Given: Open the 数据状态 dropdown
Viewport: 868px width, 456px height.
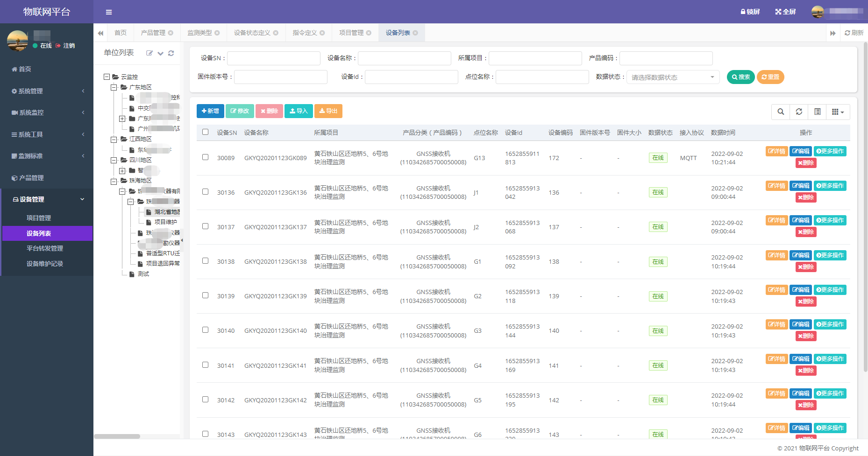Looking at the screenshot, I should click(673, 77).
